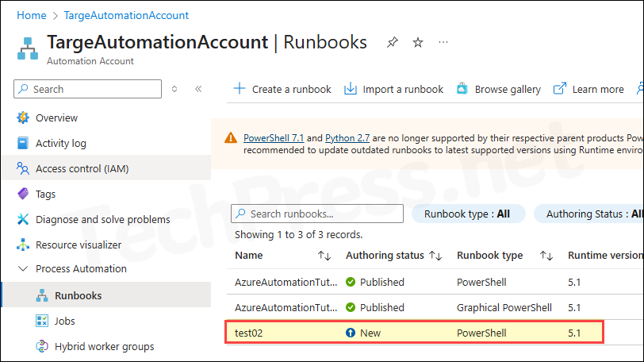
Task: Pin the Runbooks page to dashboard
Action: [x=393, y=42]
